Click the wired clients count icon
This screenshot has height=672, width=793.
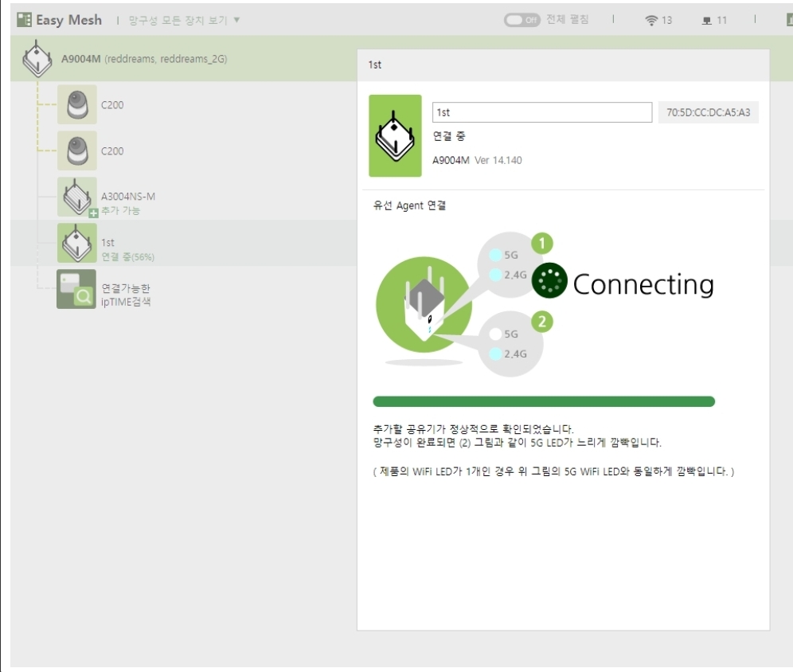click(x=706, y=21)
